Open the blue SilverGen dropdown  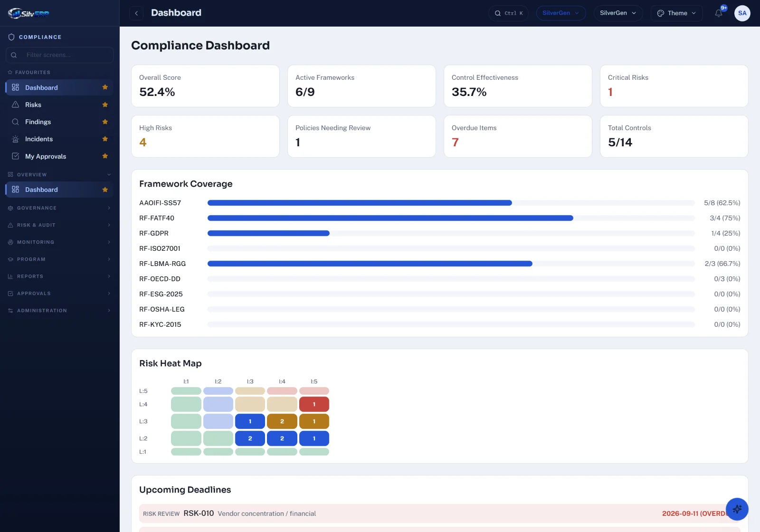click(561, 13)
